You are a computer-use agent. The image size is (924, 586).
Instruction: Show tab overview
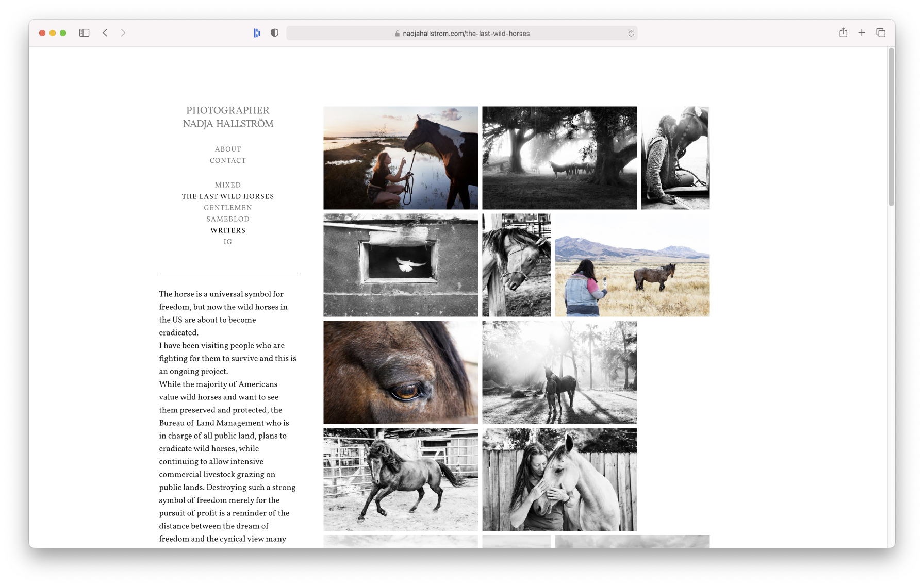881,33
